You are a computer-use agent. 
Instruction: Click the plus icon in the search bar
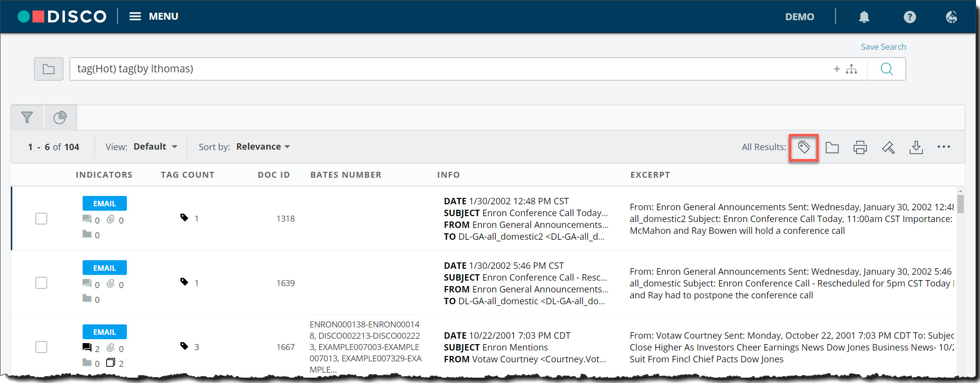point(836,69)
